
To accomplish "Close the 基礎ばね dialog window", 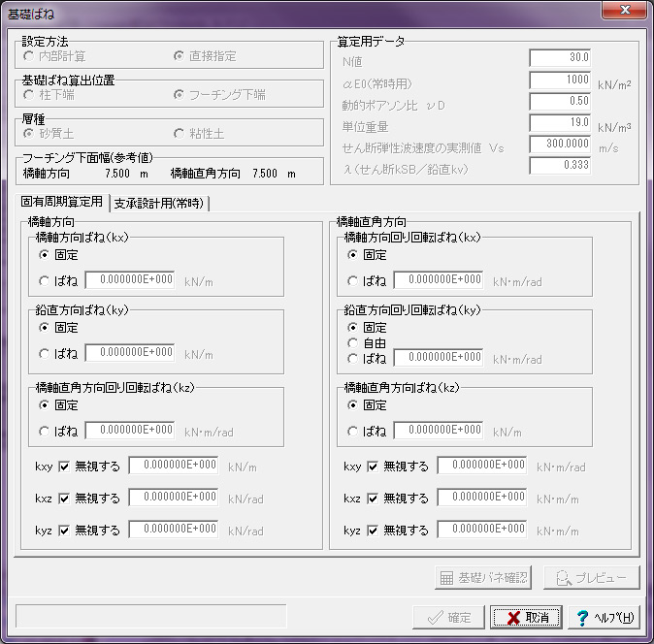I will tap(624, 10).
